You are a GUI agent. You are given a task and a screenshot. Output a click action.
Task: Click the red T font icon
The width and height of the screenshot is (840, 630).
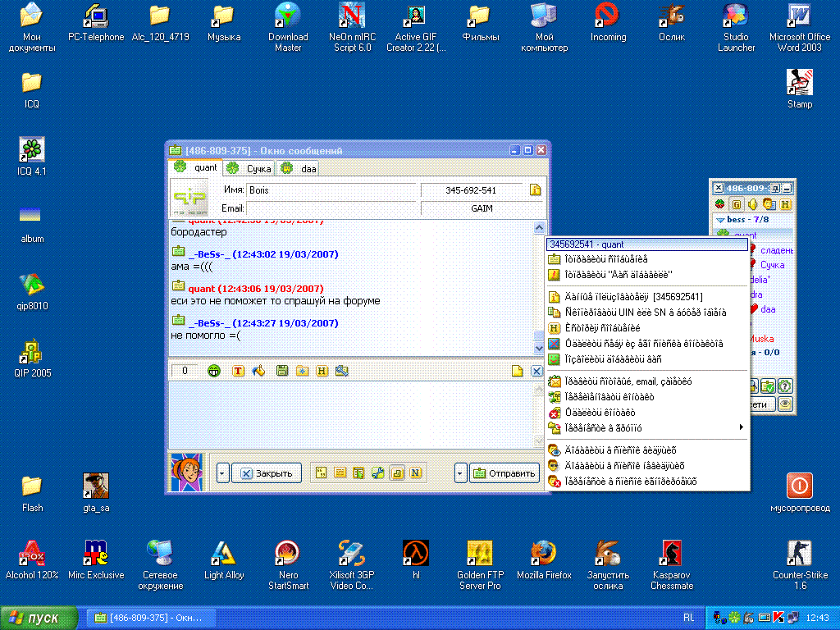239,371
